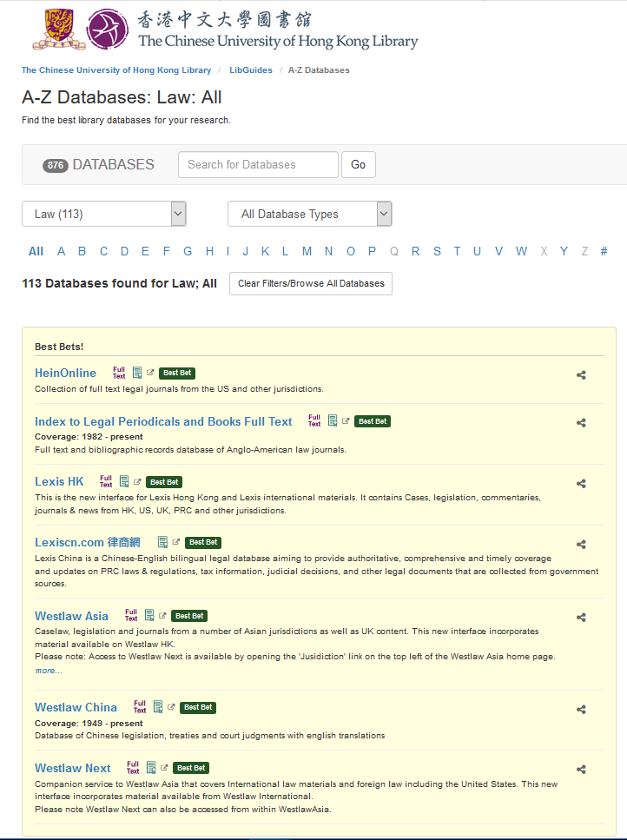Open the Law (113) subject dropdown

coord(104,214)
